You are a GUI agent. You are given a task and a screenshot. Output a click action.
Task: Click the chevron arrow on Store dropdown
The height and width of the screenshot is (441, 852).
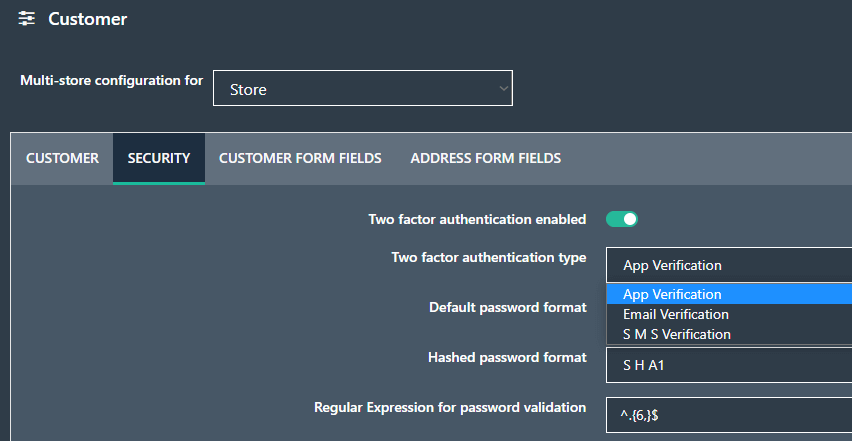(504, 89)
